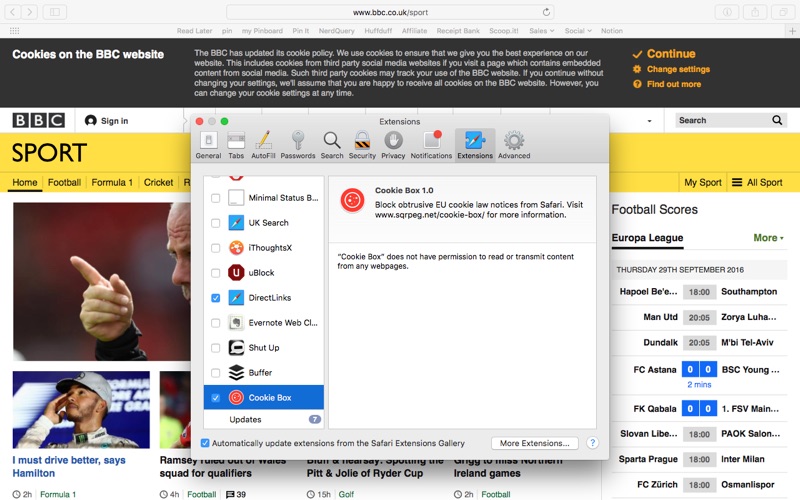Open the Hamilton article thumbnail image
Viewport: 800px width, 500px height.
coord(81,410)
